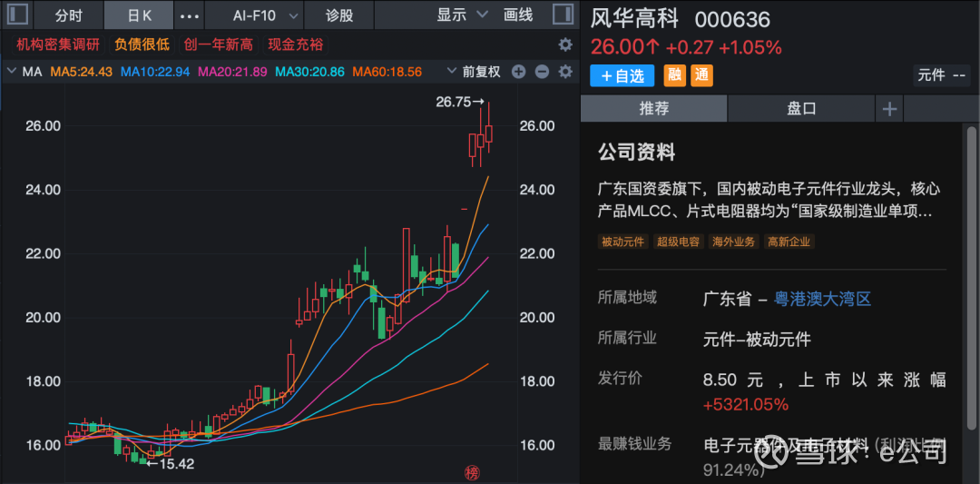The image size is (980, 484).
Task: Click the 机构密集调研 tag
Action: (x=58, y=44)
